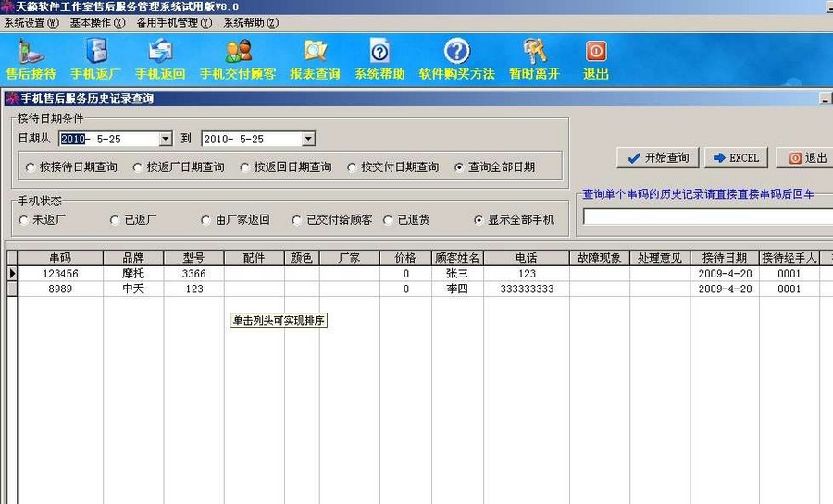
Task: Click the 退出 button beside EXCEL
Action: tap(804, 158)
